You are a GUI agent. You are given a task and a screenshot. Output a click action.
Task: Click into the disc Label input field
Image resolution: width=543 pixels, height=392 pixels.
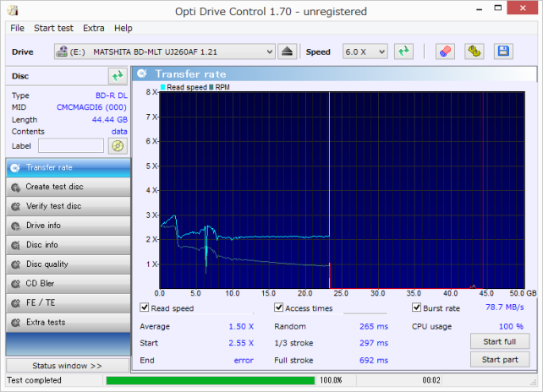click(71, 145)
